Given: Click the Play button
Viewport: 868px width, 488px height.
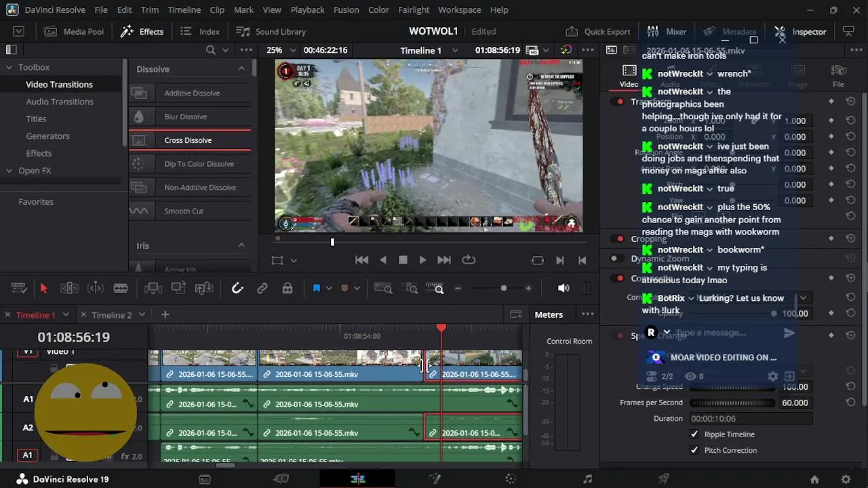Looking at the screenshot, I should point(422,260).
